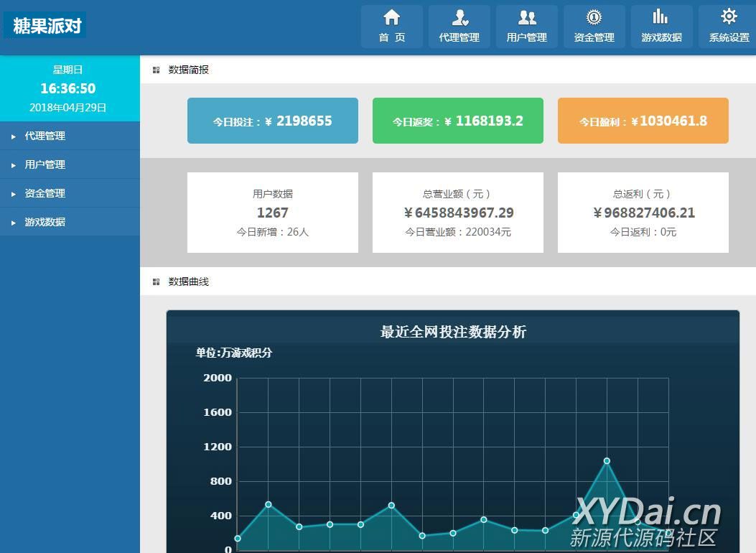Expand 代理管理 in the left sidebar
Screen dimensions: 756x553
(45, 136)
